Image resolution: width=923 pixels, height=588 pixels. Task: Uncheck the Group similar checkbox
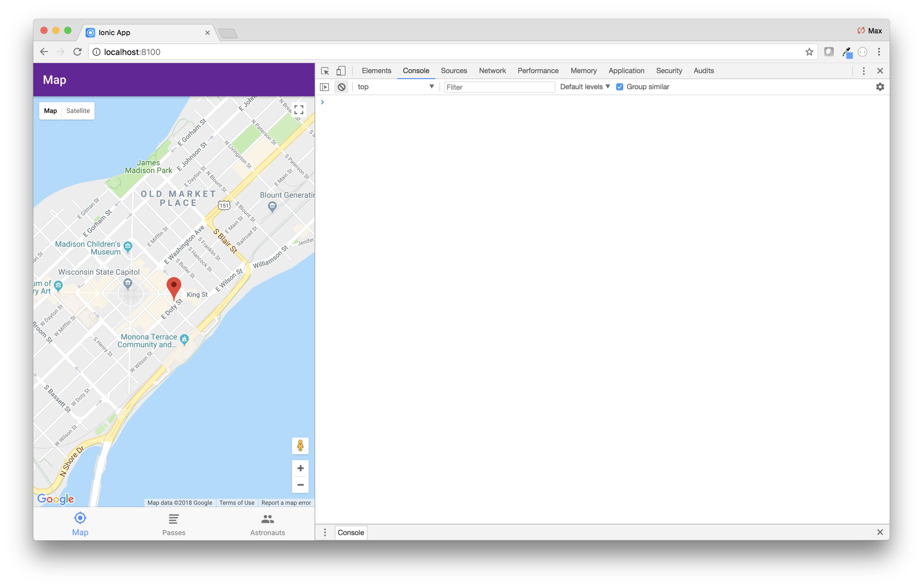click(x=619, y=87)
